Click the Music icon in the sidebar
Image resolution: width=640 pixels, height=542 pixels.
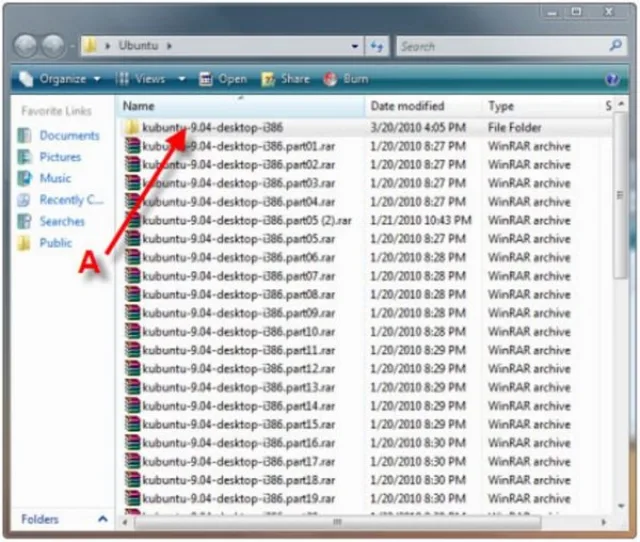tap(24, 178)
